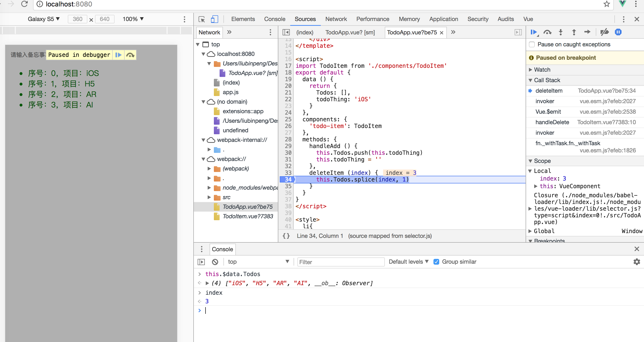The width and height of the screenshot is (644, 342).
Task: Toggle the device toolbar icon
Action: pyautogui.click(x=214, y=19)
